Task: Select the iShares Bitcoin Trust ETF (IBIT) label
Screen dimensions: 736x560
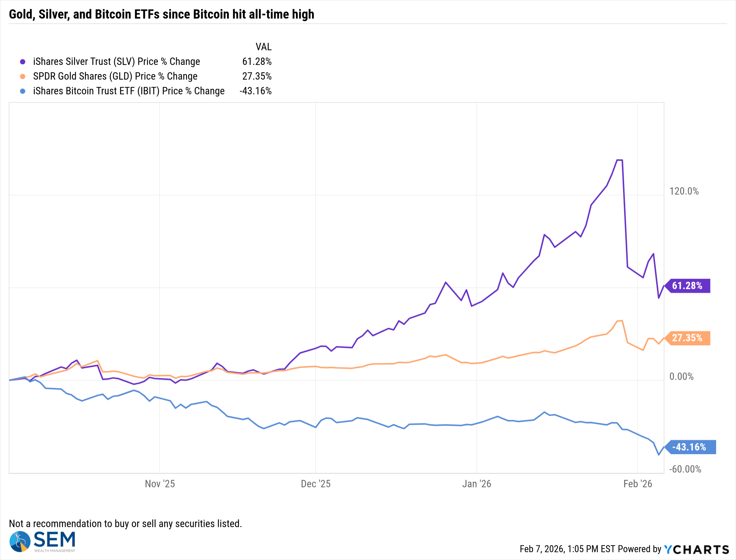Action: pyautogui.click(x=129, y=91)
